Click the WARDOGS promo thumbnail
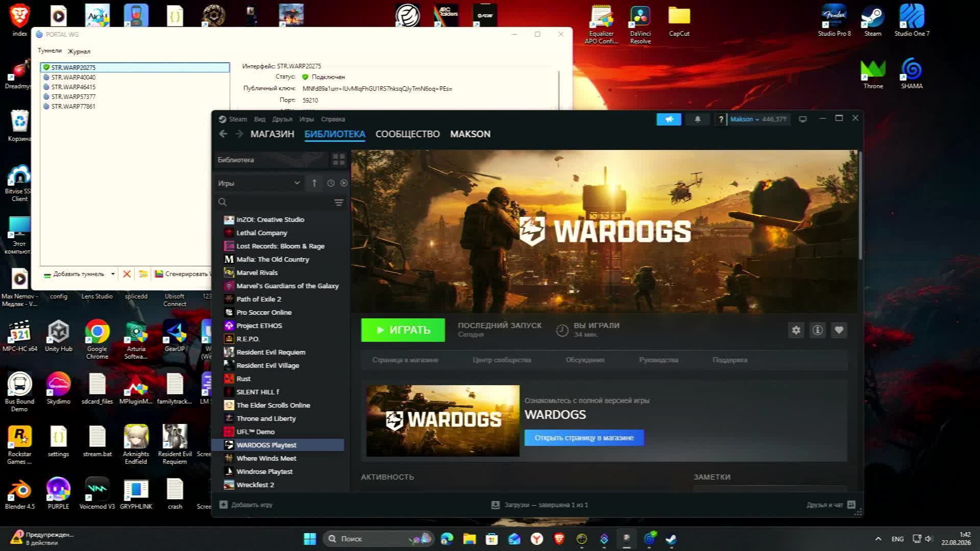This screenshot has height=551, width=980. coord(443,421)
